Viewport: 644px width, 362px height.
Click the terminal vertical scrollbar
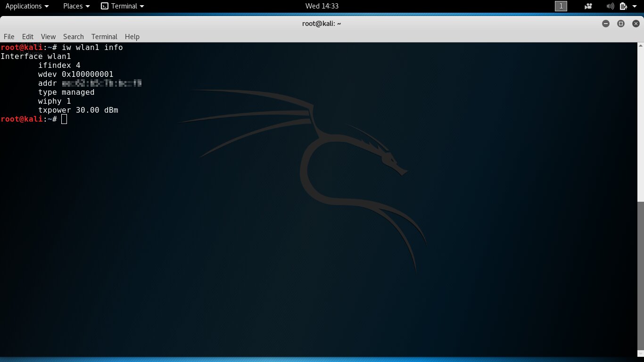[x=640, y=278]
